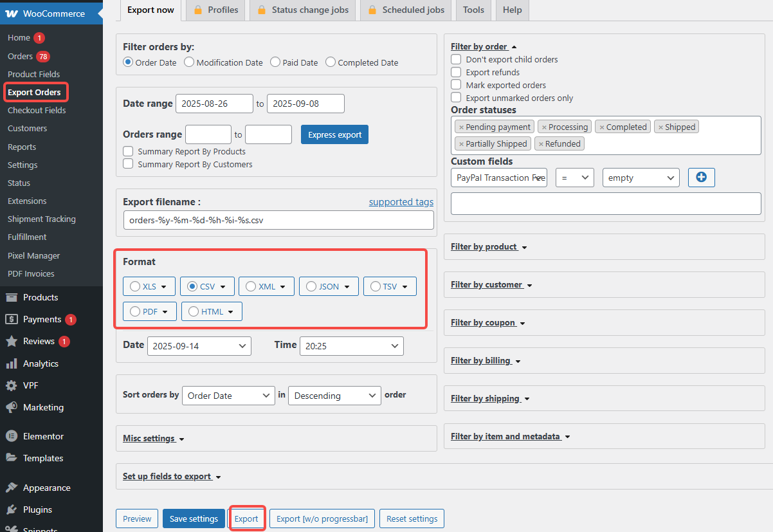Viewport: 773px width, 532px height.
Task: Click the plus icon to add another custom field
Action: (x=701, y=177)
